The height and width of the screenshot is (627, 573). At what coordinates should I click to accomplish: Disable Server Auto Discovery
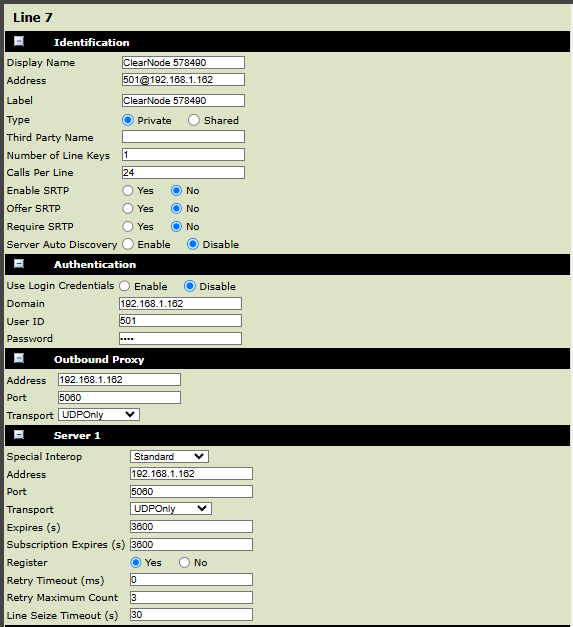[x=193, y=244]
